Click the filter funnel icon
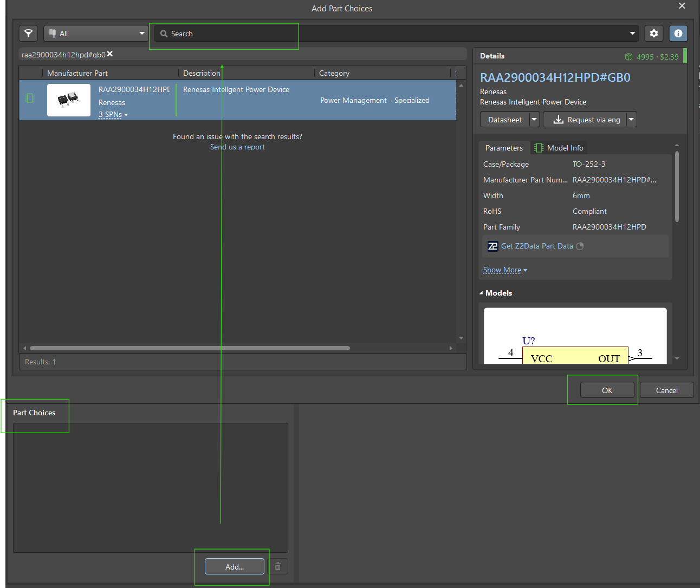 (29, 34)
